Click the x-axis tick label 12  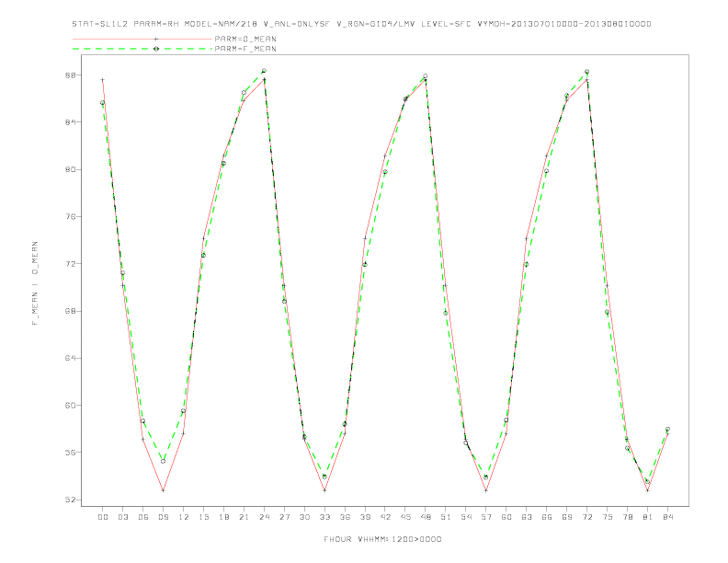tap(184, 517)
